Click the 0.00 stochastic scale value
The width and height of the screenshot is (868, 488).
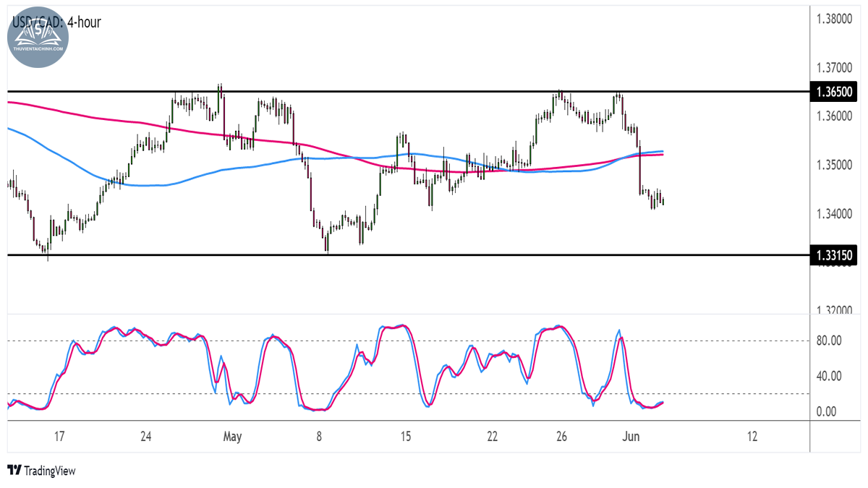(x=825, y=411)
